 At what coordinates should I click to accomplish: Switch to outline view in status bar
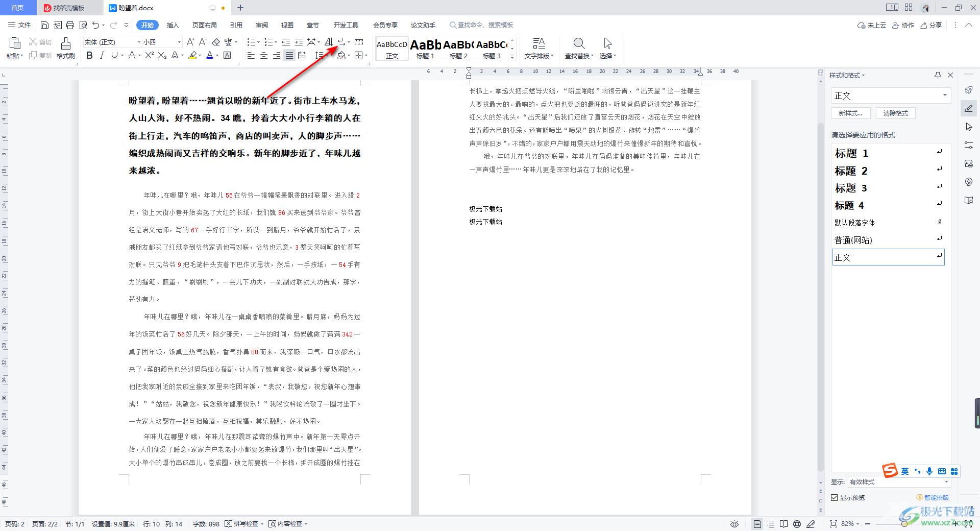(x=771, y=524)
